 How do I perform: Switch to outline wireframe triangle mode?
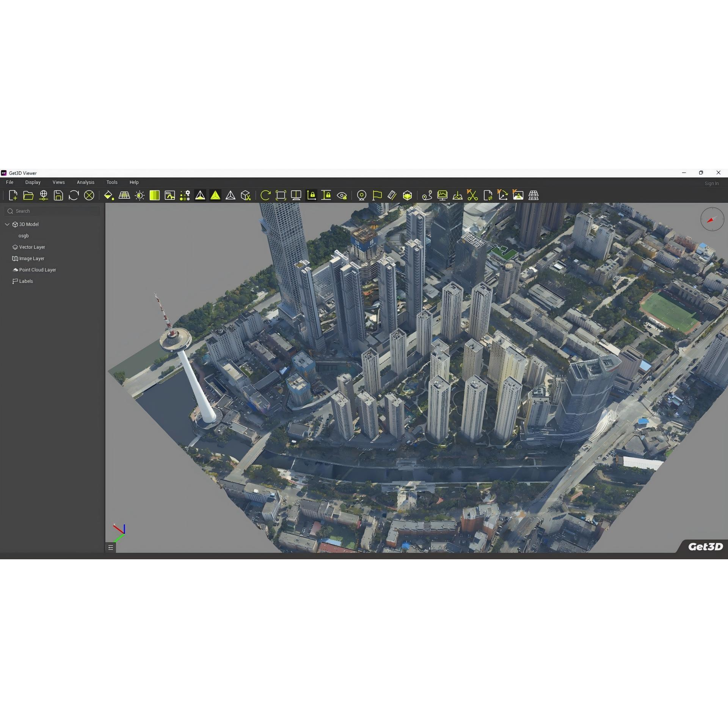tap(231, 195)
